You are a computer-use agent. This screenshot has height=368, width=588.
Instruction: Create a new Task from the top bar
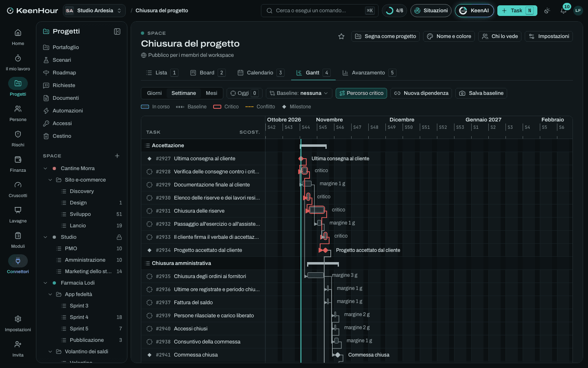[x=517, y=11]
